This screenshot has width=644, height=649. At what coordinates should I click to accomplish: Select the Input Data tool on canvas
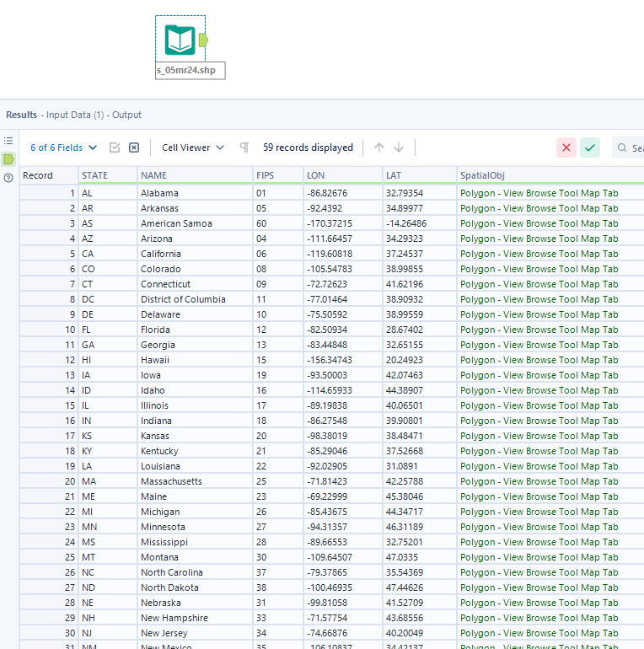pyautogui.click(x=180, y=40)
